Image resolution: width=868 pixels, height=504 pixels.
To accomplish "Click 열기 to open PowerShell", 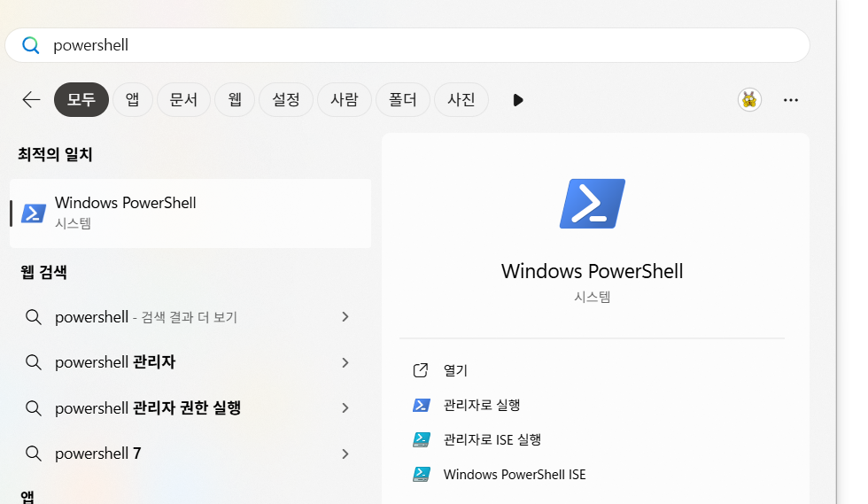I will point(455,370).
